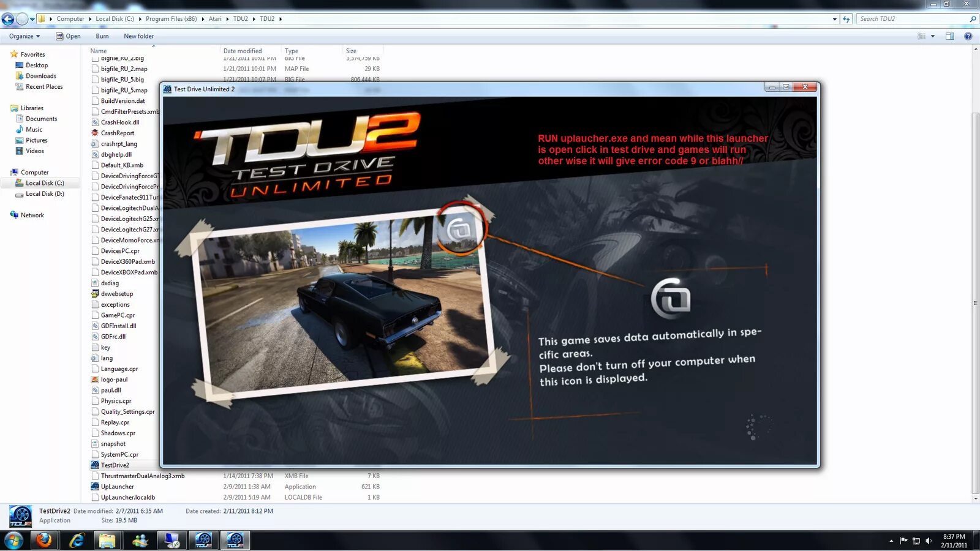The width and height of the screenshot is (980, 551).
Task: Click Computer in the address breadcrumb
Action: pos(70,19)
